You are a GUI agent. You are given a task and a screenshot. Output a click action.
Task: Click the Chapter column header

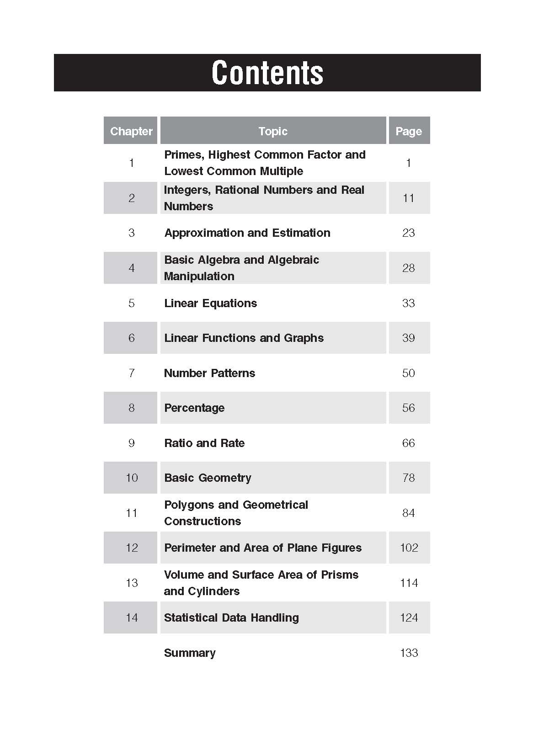(x=131, y=131)
